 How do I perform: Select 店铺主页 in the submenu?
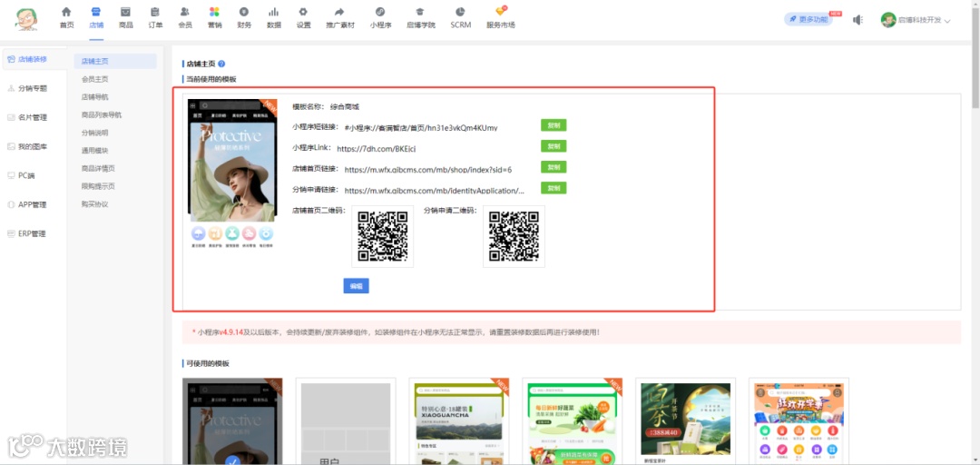point(115,62)
